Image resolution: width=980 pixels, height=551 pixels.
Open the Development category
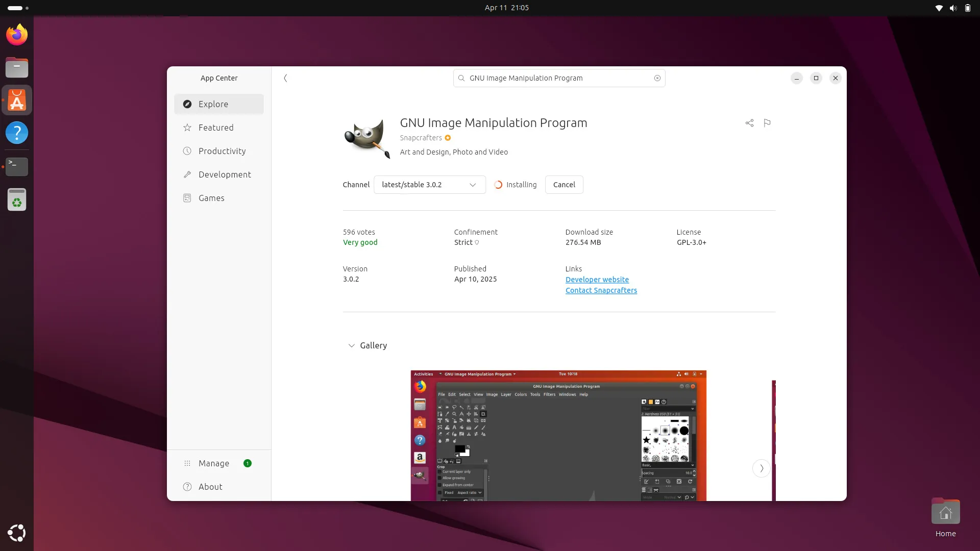coord(219,174)
